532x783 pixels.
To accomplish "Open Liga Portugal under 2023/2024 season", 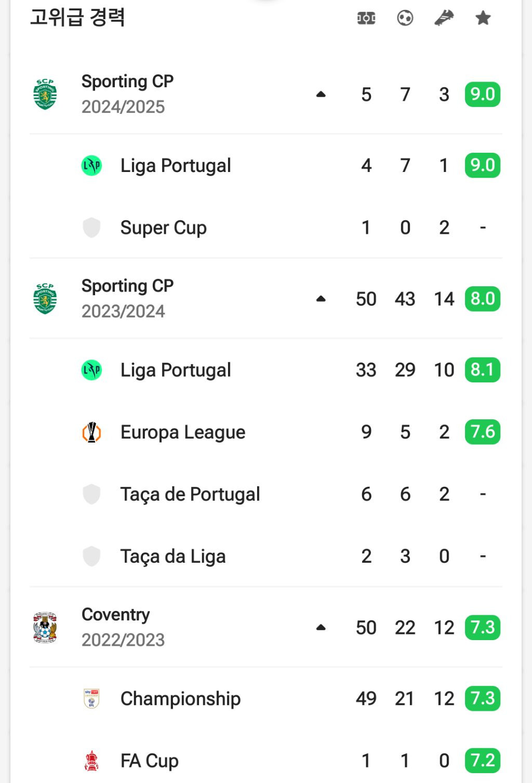I will (266, 370).
